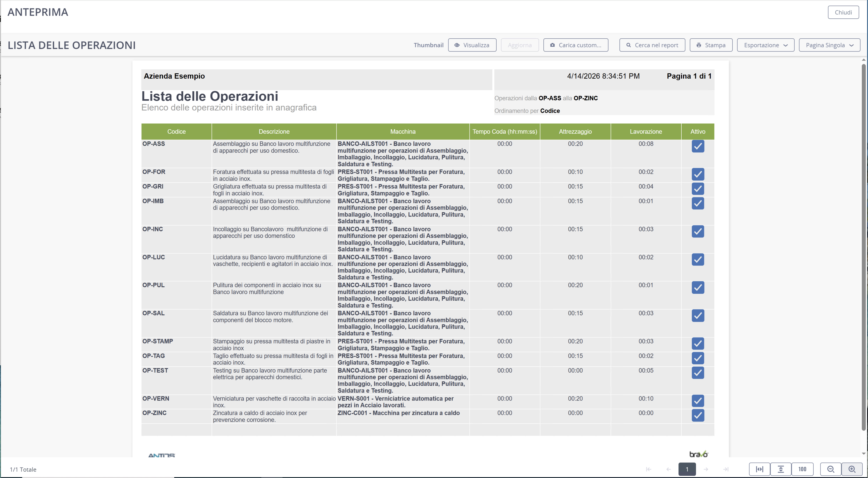The width and height of the screenshot is (868, 478).
Task: Toggle the Attivo checkbox for OP-ZINC
Action: 698,415
